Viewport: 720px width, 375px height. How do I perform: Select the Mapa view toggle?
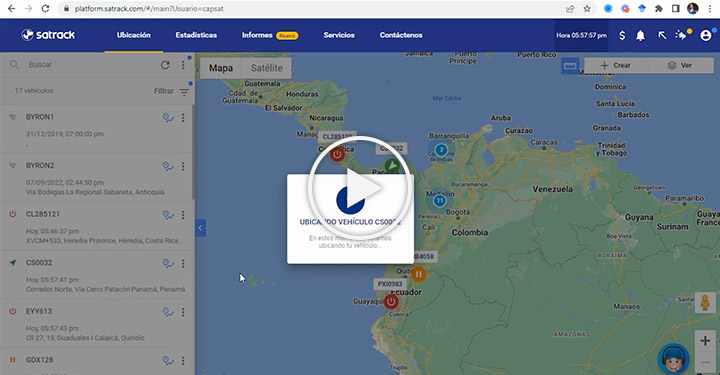tap(221, 68)
